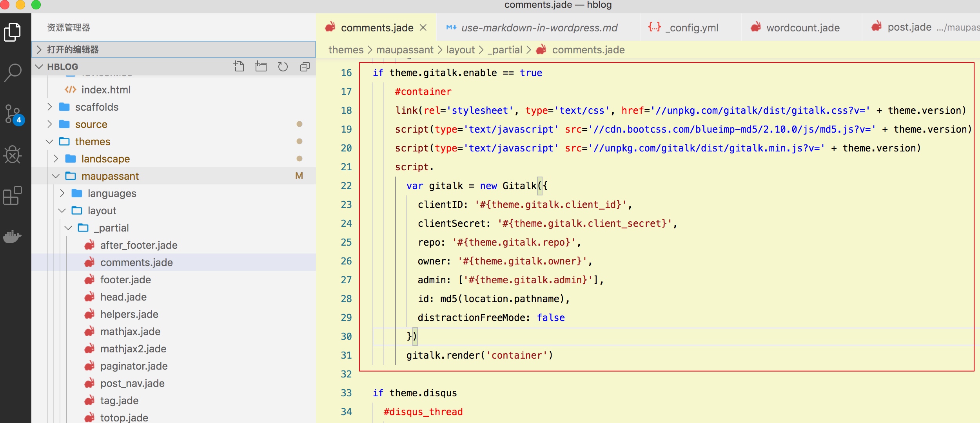Click the after_footer.jade file icon
The height and width of the screenshot is (423, 980).
[89, 245]
